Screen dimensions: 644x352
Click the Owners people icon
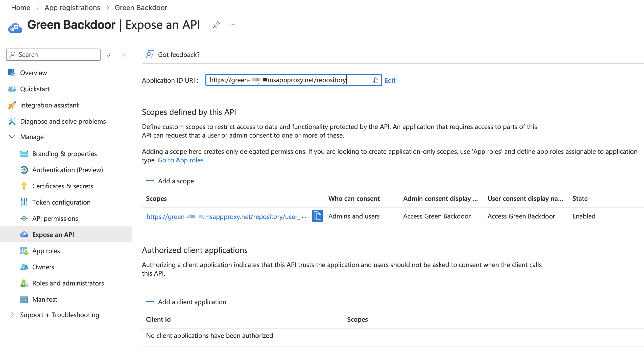point(24,267)
